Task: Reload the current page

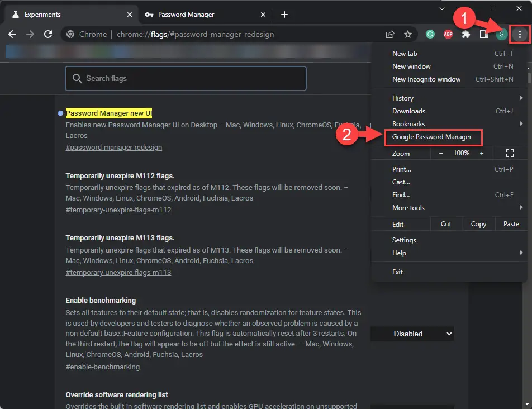Action: 48,34
